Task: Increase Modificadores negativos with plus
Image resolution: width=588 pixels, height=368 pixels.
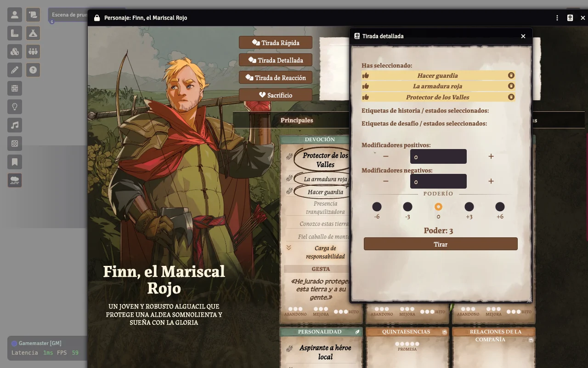Action: tap(491, 181)
